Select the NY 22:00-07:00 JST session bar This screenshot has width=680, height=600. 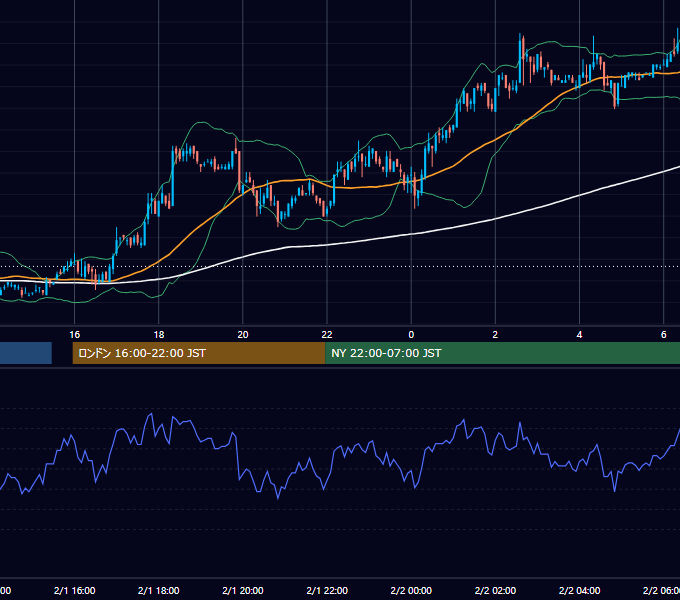(502, 353)
